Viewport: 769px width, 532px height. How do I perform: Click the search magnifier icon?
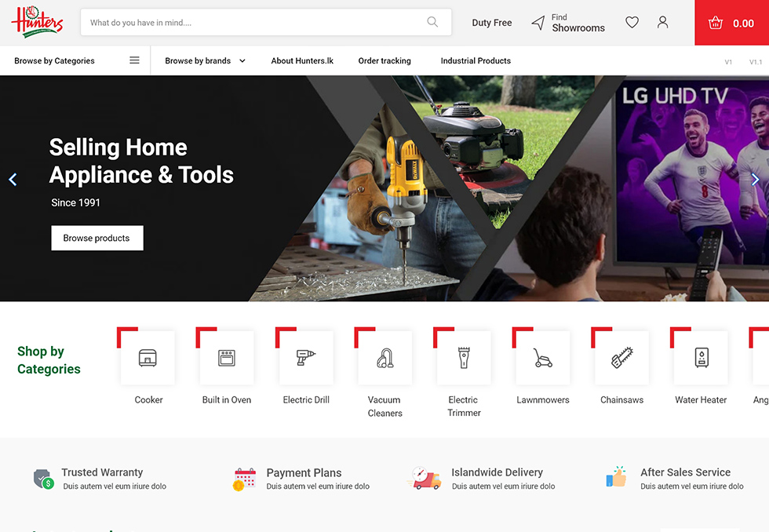coord(432,22)
